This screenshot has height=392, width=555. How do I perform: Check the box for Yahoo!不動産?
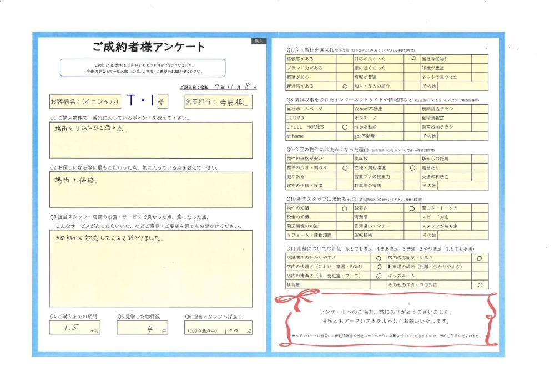coord(412,109)
